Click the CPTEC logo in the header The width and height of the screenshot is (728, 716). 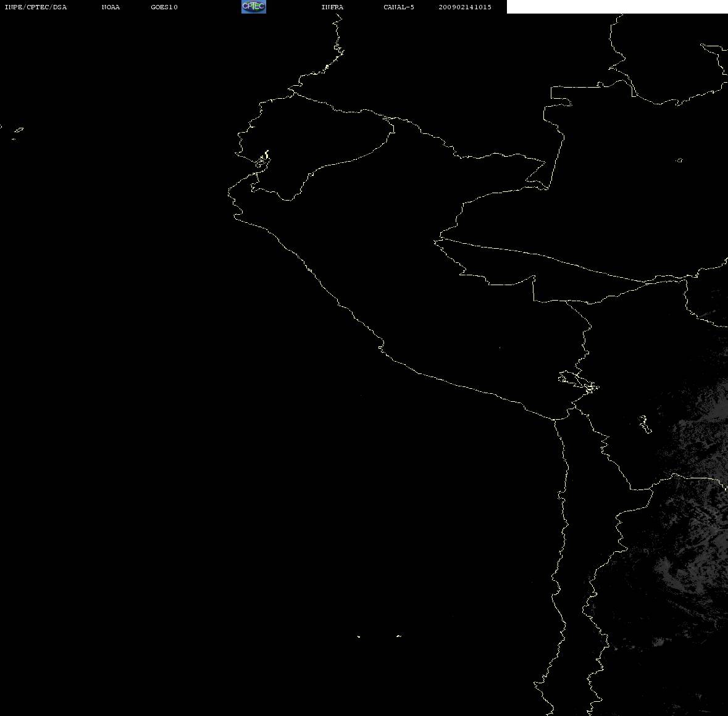coord(254,7)
